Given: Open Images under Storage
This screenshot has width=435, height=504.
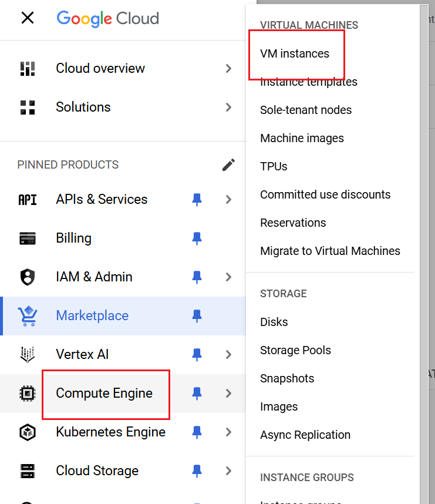Looking at the screenshot, I should click(279, 407).
